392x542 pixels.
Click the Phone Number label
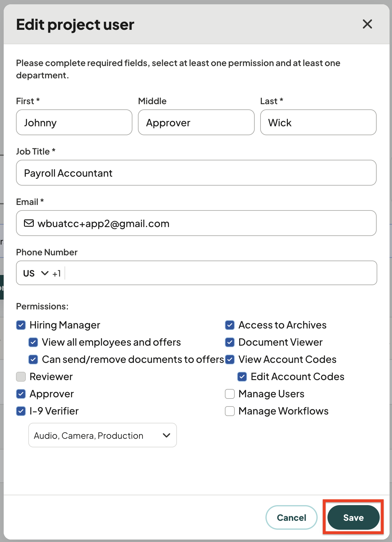click(x=47, y=252)
